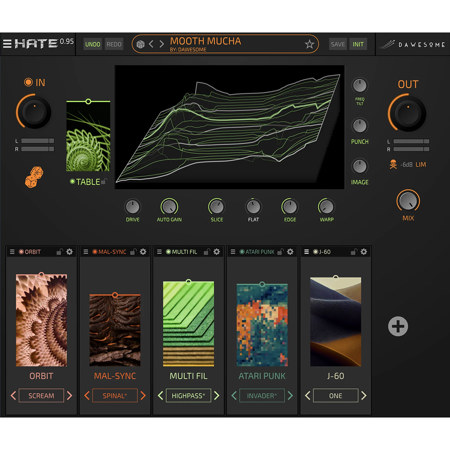The height and width of the screenshot is (450, 450).
Task: Click the MULTI FIL module lock icon
Action: [x=207, y=252]
